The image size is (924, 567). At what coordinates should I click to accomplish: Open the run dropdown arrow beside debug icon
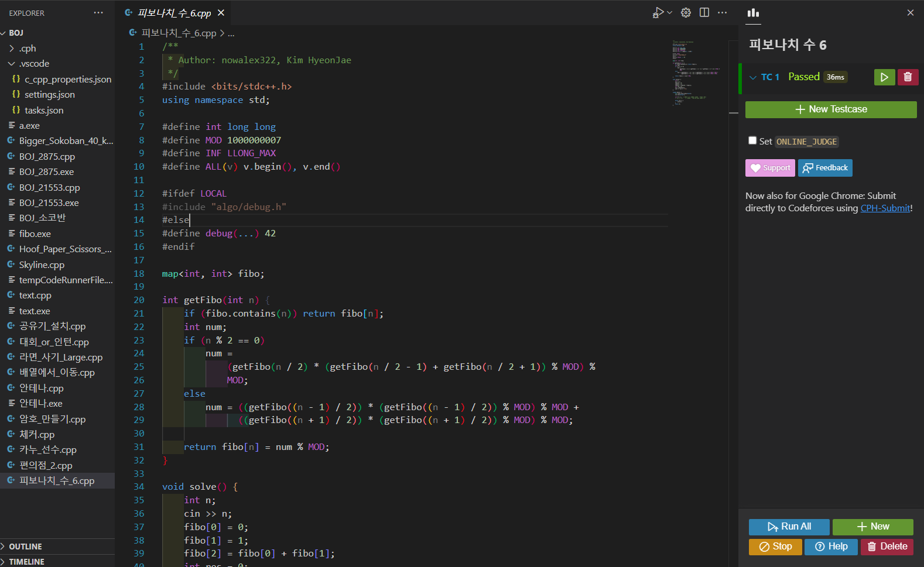(670, 13)
